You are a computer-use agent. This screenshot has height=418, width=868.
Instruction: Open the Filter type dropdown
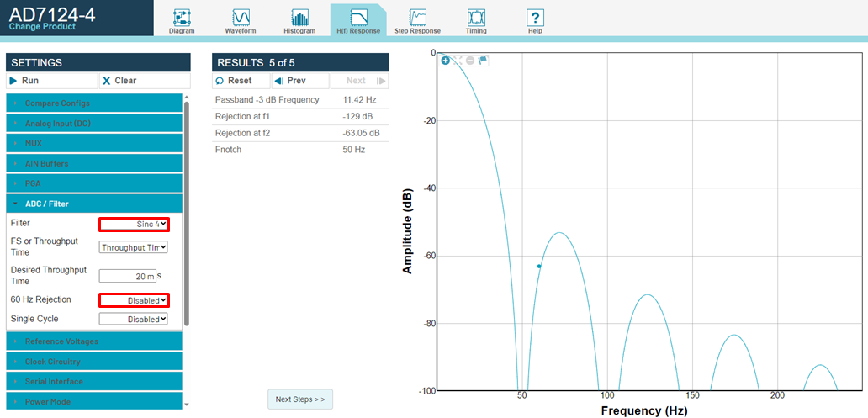pos(134,225)
